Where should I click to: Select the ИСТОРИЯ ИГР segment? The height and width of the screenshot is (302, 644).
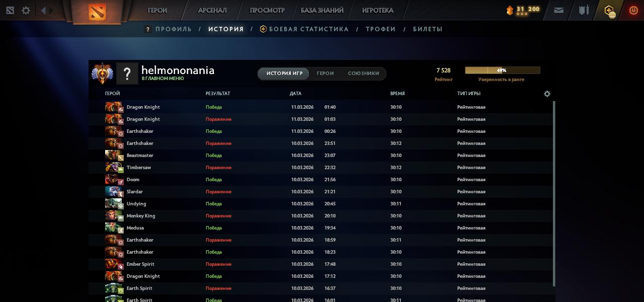click(284, 73)
